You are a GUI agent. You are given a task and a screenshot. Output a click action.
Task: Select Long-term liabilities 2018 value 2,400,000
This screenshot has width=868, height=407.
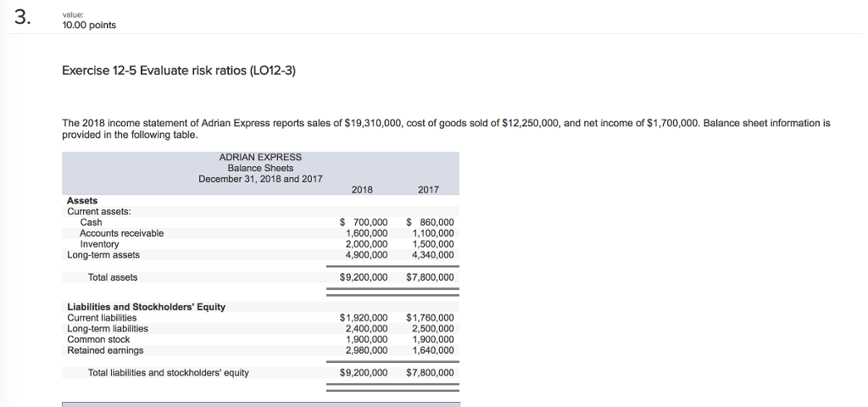click(x=366, y=328)
